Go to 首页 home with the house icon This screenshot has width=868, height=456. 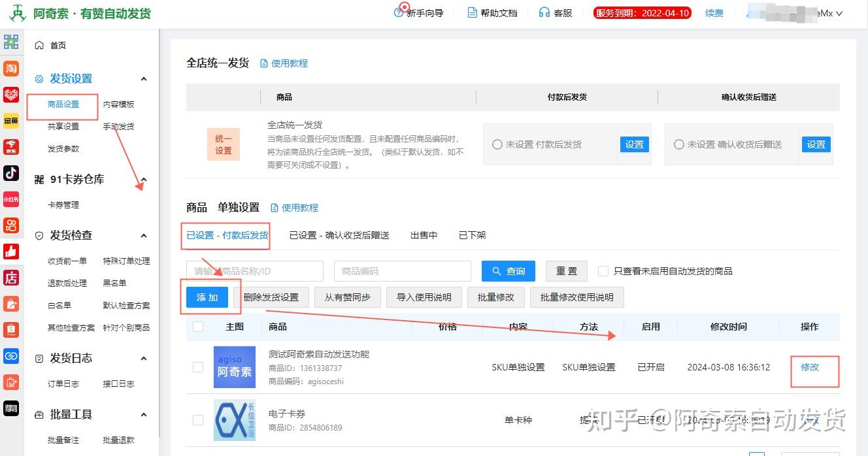tap(50, 45)
